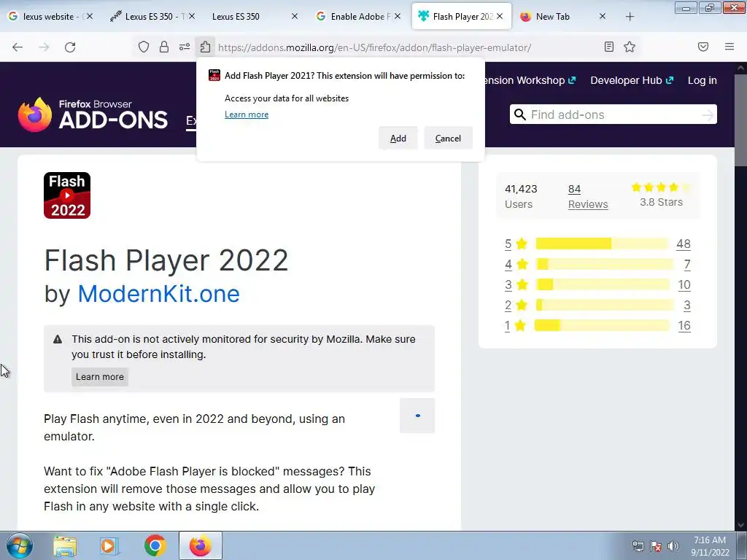Click the Log in link
Viewport: 747px width, 560px height.
(703, 80)
